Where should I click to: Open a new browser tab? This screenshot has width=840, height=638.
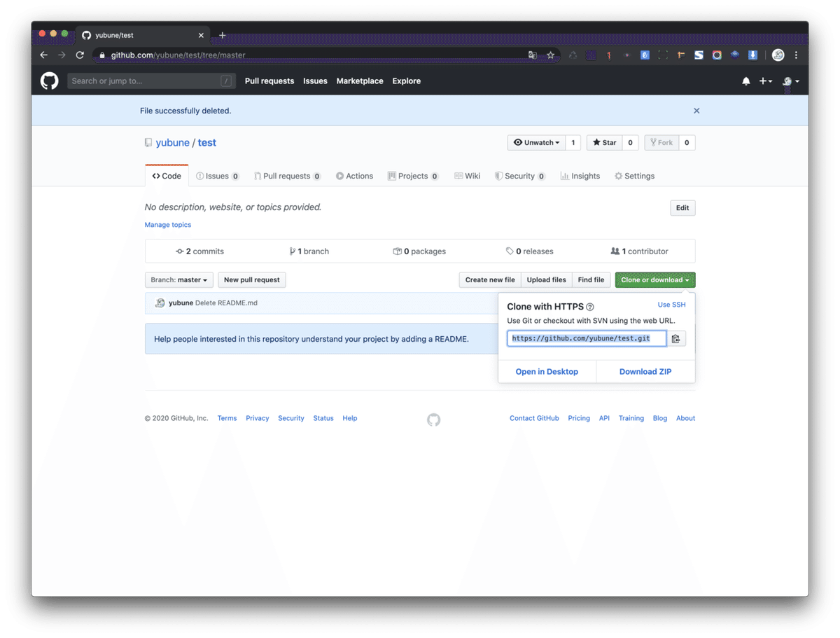223,35
